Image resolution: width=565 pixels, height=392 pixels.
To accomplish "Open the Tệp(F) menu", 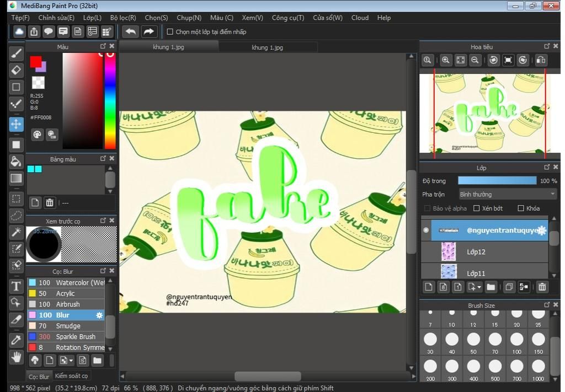I will (20, 18).
